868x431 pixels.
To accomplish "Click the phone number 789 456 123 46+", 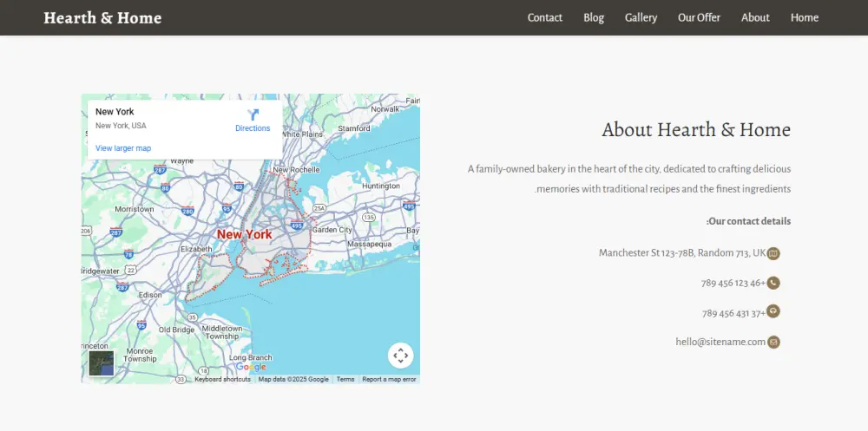I will tap(733, 284).
